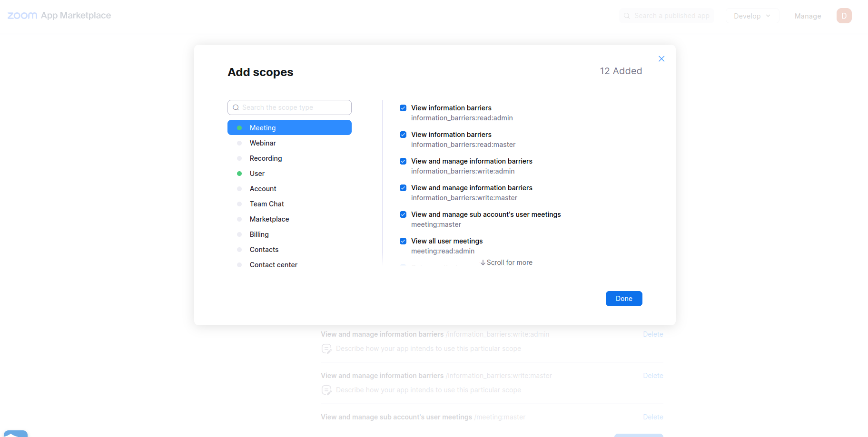Switch to the User scope category

pos(257,174)
